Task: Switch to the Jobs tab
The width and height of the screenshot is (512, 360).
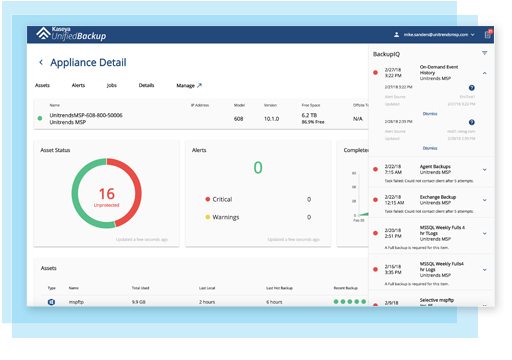Action: [112, 85]
